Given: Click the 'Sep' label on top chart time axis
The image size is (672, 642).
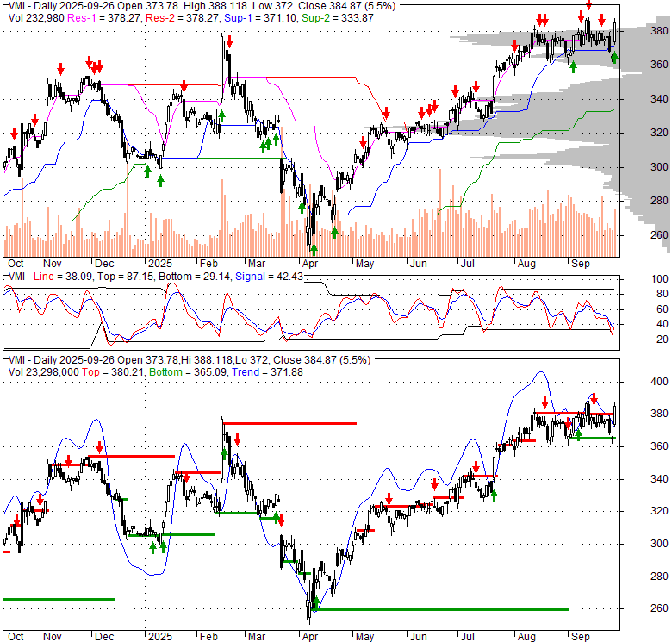Looking at the screenshot, I should click(581, 264).
